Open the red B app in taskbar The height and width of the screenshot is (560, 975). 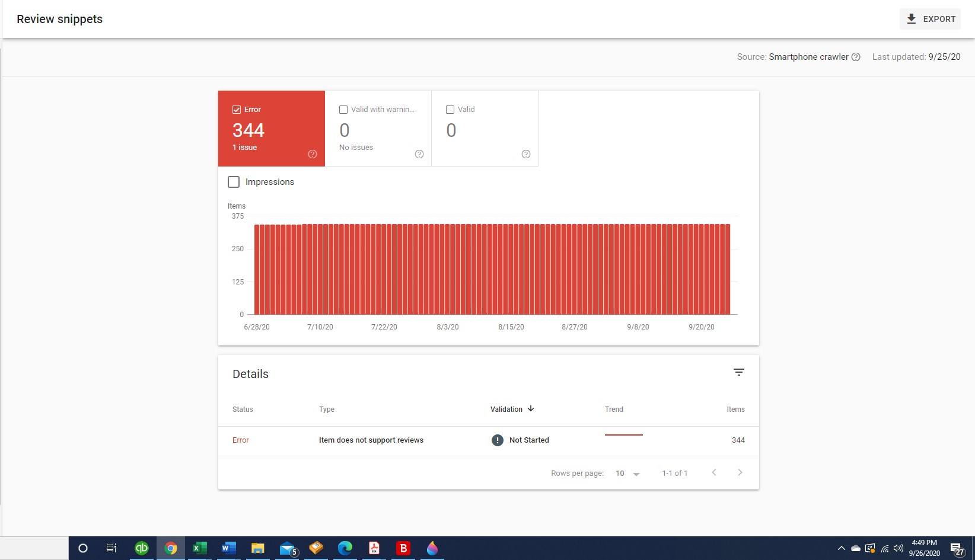(403, 548)
